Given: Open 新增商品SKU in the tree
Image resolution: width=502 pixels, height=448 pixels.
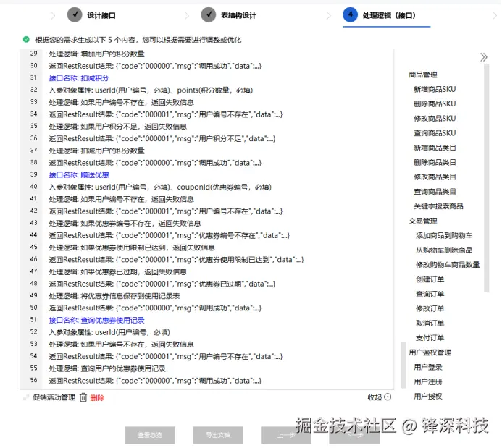Looking at the screenshot, I should (435, 89).
